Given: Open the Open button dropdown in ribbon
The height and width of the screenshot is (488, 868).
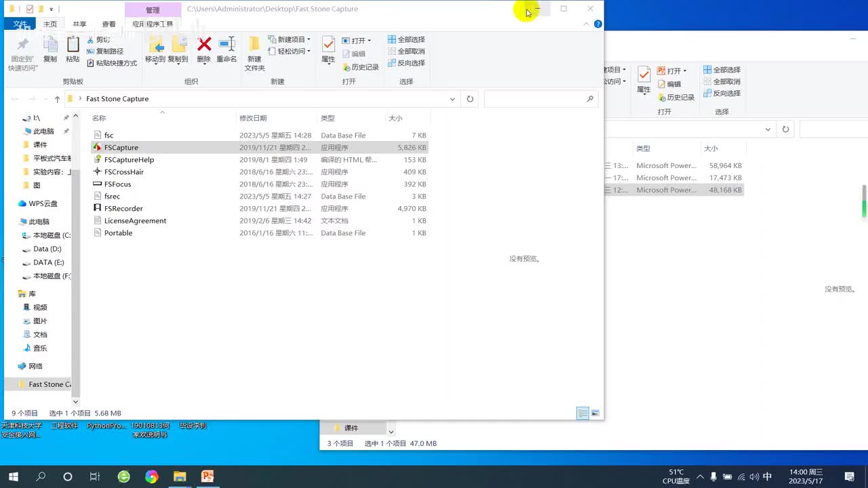Looking at the screenshot, I should point(369,41).
